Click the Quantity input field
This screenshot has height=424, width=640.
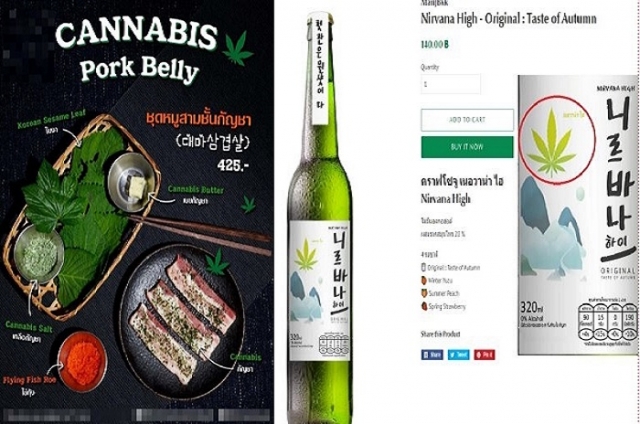[451, 84]
